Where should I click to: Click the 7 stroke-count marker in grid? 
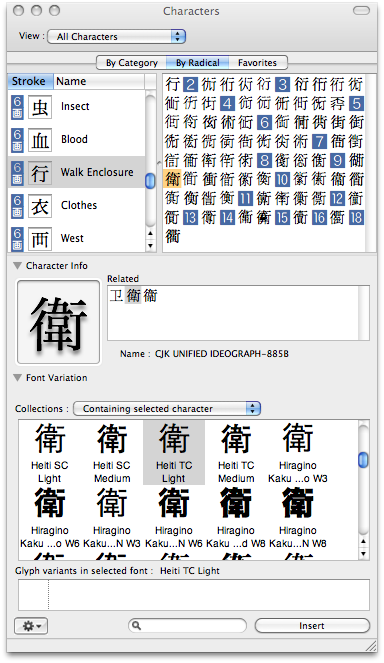320,141
